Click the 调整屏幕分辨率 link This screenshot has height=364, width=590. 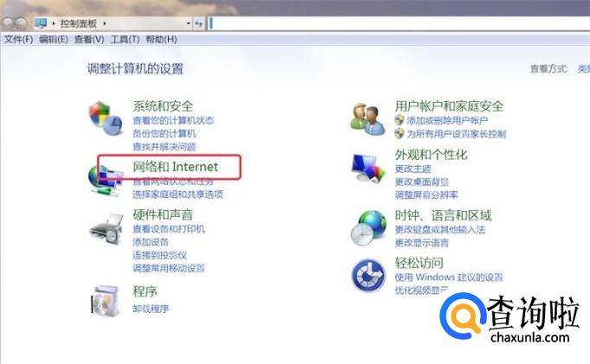click(x=426, y=195)
